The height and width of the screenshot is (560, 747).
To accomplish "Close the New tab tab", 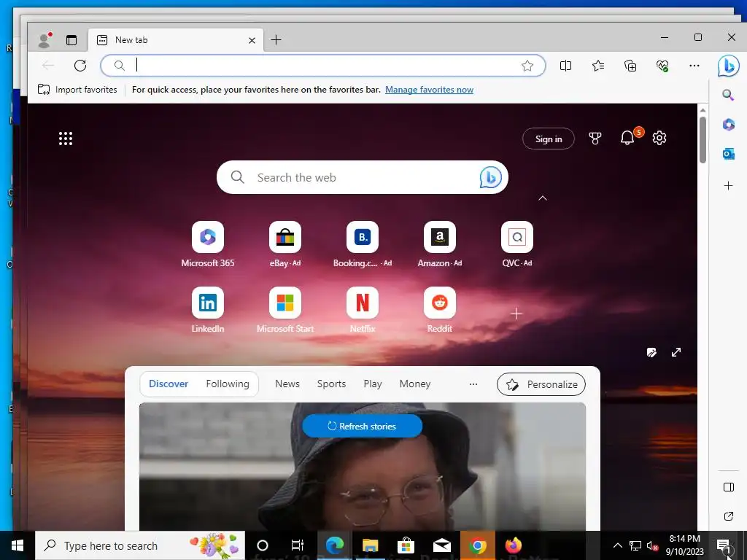I will click(252, 41).
